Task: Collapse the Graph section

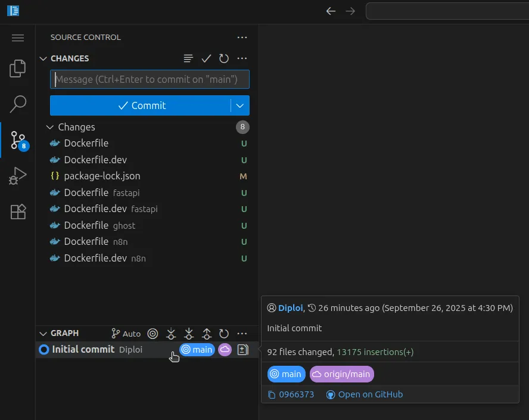Action: (43, 334)
